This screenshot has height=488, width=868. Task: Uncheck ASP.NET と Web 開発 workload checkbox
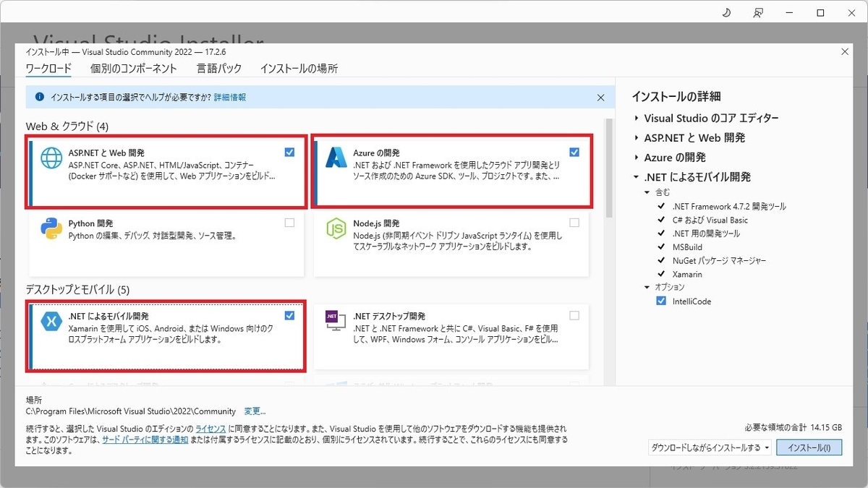pos(289,153)
